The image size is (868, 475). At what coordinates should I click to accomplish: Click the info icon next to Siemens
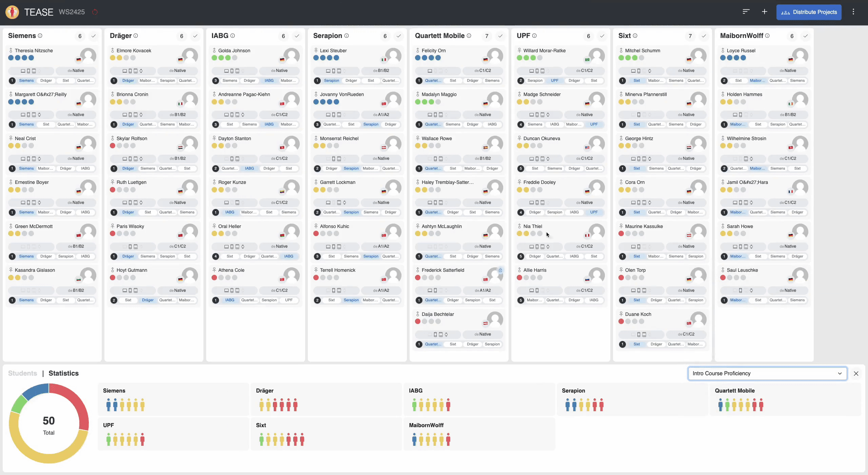click(40, 36)
